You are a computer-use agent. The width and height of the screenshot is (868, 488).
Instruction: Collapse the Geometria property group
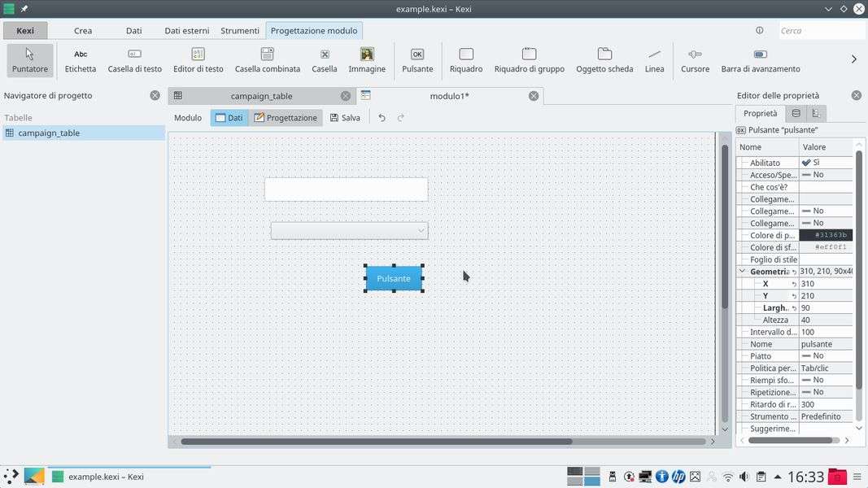(742, 272)
